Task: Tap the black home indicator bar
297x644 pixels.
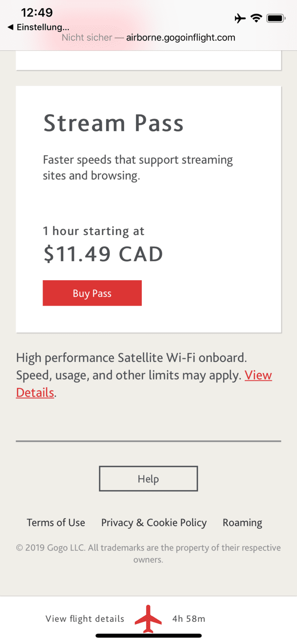Action: pyautogui.click(x=148, y=636)
